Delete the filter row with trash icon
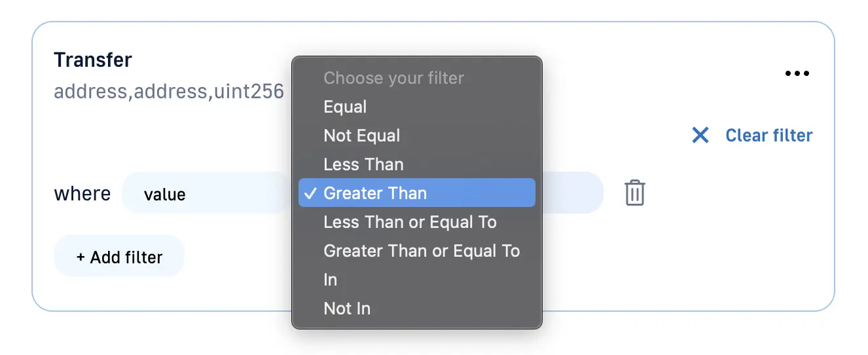The width and height of the screenshot is (868, 355). (634, 193)
